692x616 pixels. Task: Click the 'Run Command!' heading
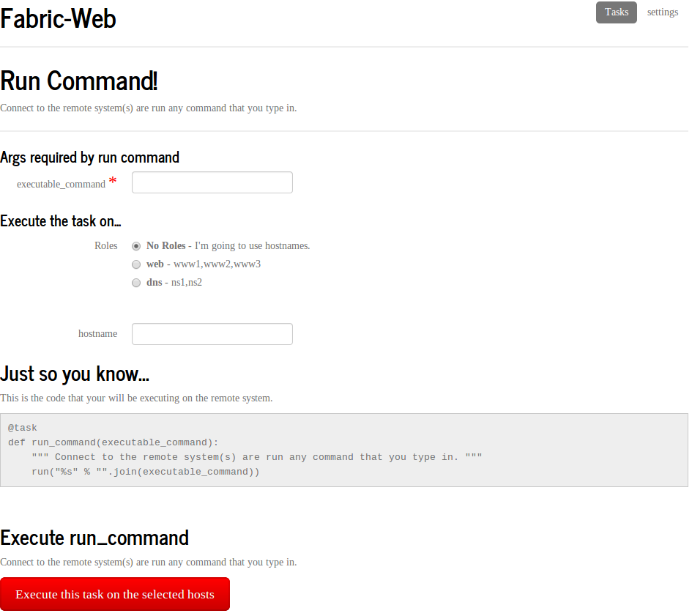[78, 81]
